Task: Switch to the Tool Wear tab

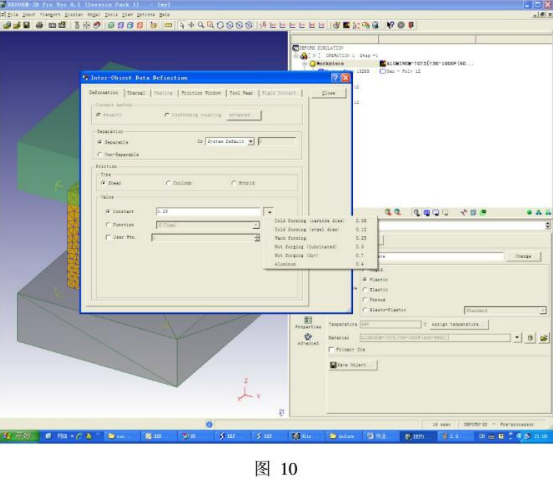Action: coord(241,93)
